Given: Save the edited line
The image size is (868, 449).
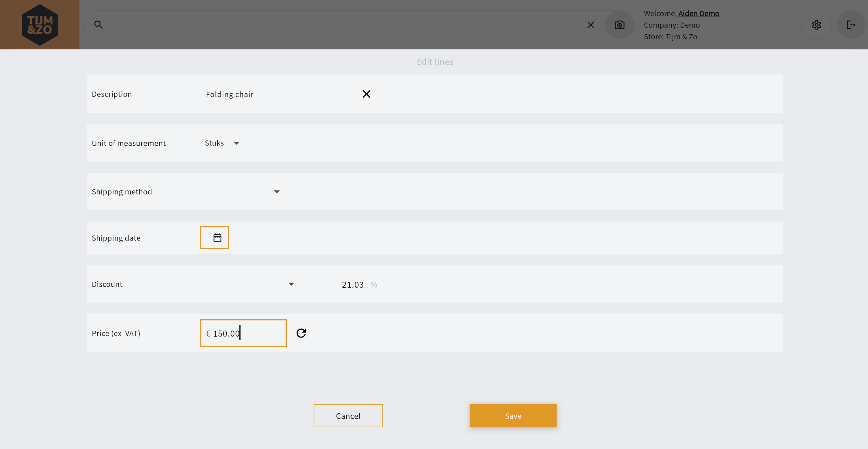Looking at the screenshot, I should click(x=513, y=415).
